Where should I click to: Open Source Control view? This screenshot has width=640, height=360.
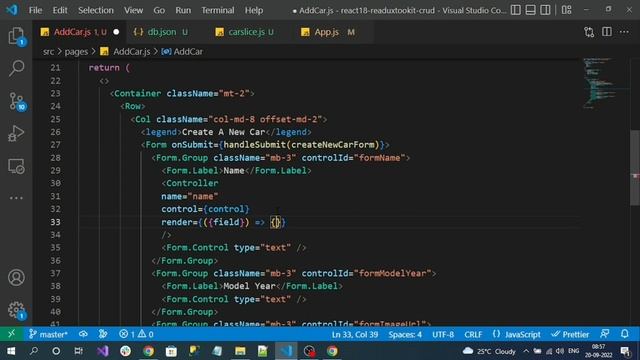coord(16,101)
